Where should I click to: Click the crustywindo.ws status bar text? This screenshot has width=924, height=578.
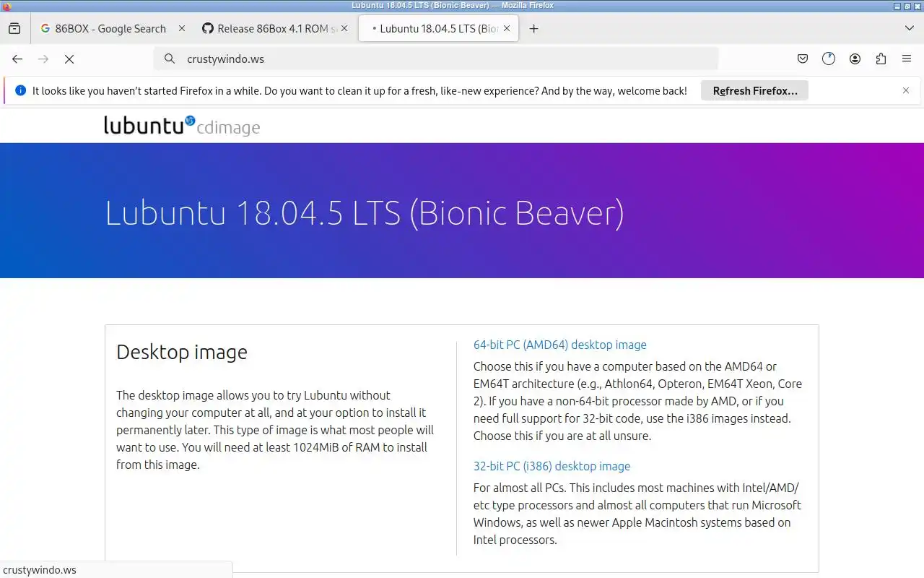(40, 570)
